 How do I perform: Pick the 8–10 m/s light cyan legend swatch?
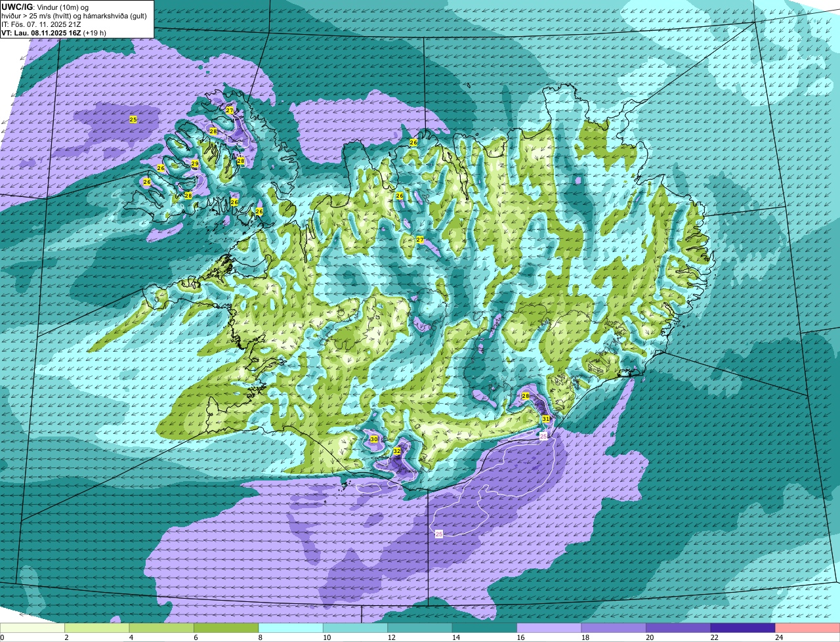tap(291, 628)
